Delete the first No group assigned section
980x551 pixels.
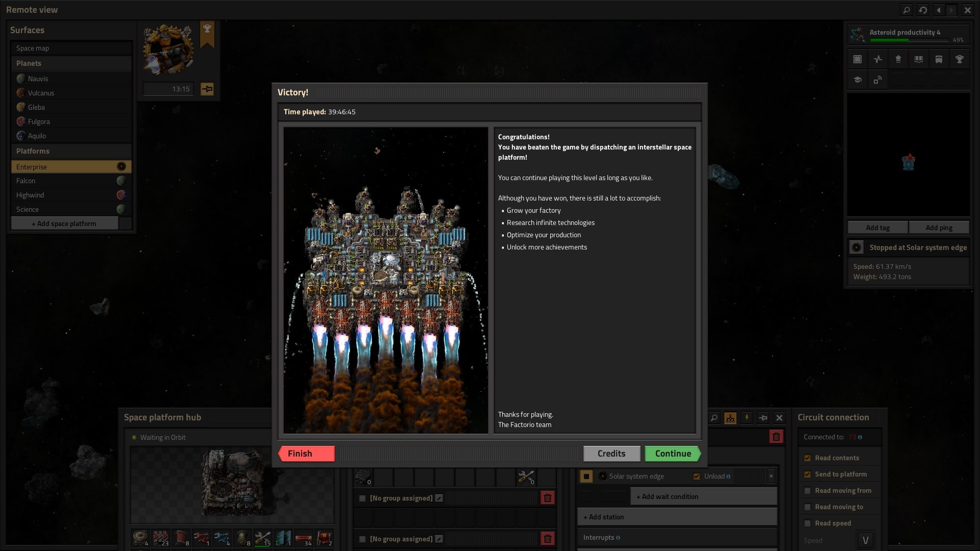pyautogui.click(x=547, y=498)
